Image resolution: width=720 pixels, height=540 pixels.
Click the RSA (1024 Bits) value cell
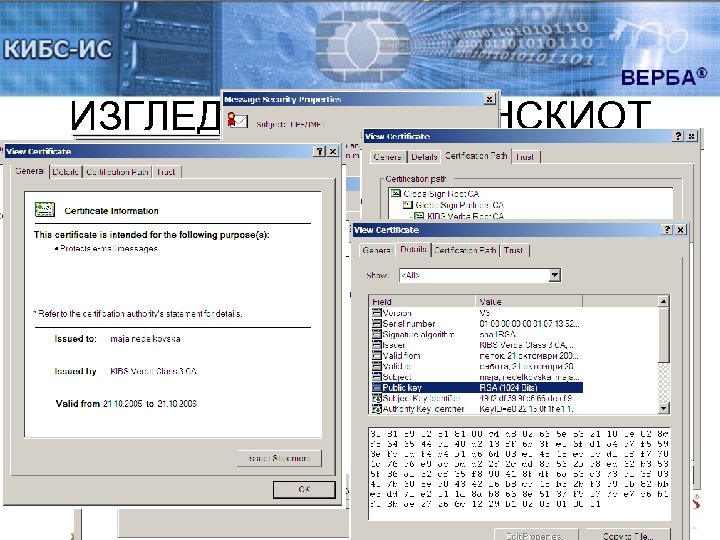pos(529,388)
